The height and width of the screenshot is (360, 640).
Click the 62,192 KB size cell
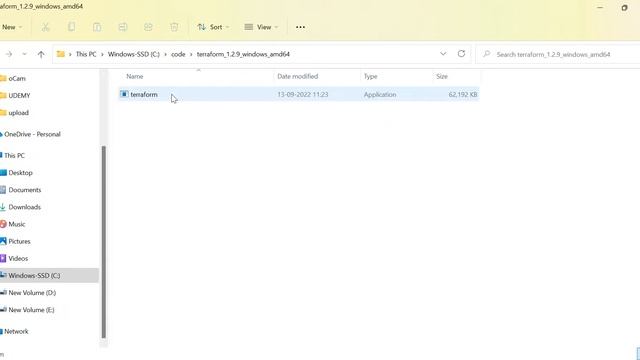click(x=462, y=94)
